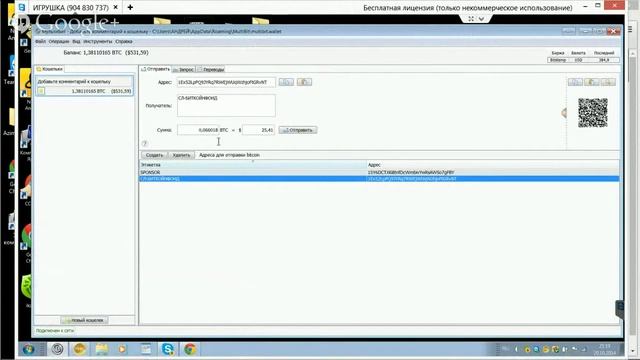Click the wallet icon in the balance row

pos(41,91)
